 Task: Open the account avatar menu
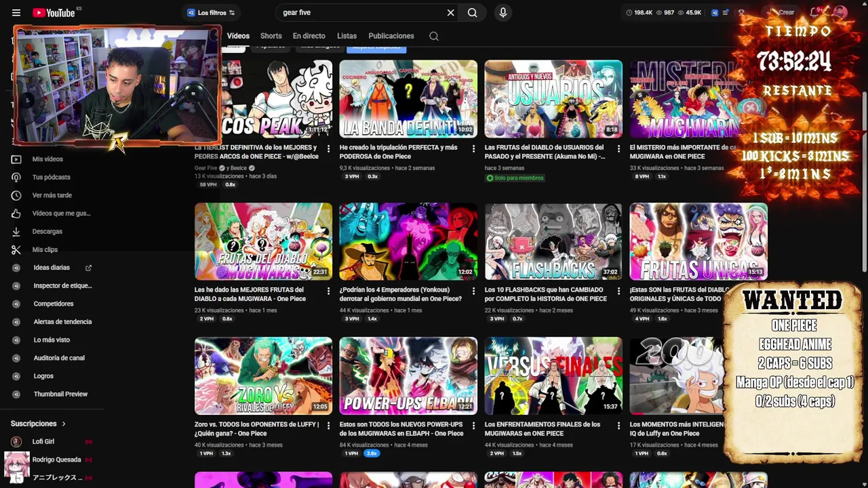(840, 12)
